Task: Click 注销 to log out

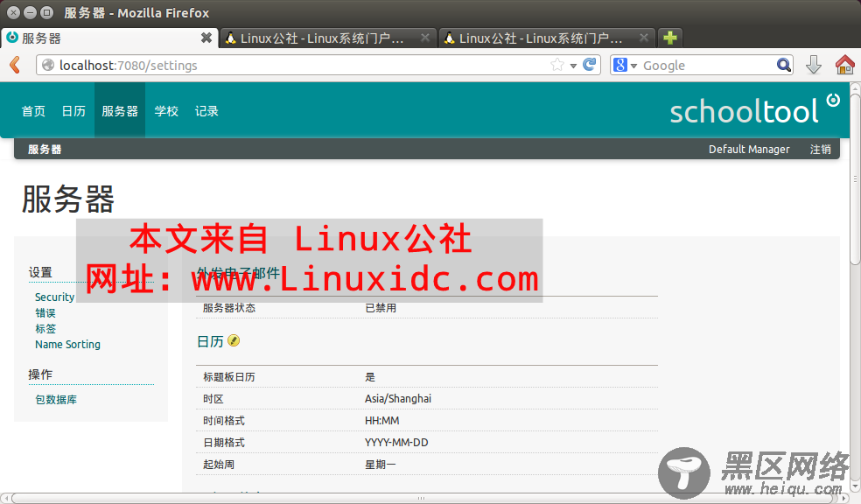Action: pos(821,150)
